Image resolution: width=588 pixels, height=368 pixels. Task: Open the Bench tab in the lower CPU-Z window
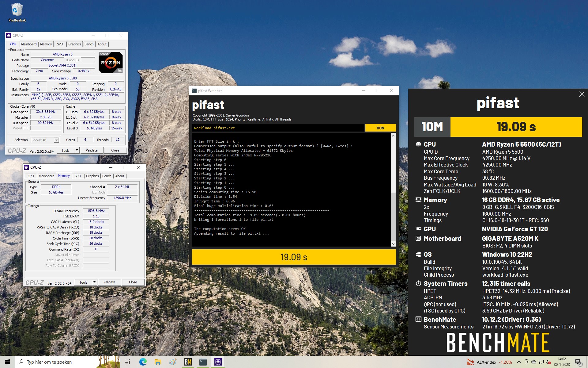(107, 176)
